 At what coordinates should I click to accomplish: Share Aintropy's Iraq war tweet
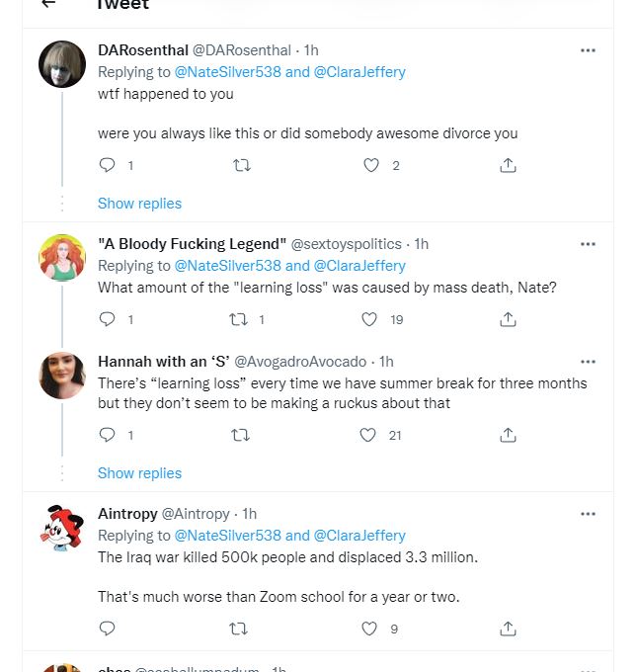tap(508, 629)
